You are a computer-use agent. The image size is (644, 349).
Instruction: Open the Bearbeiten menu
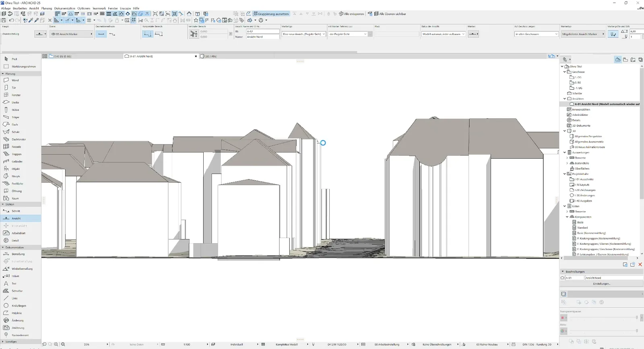[x=20, y=8]
